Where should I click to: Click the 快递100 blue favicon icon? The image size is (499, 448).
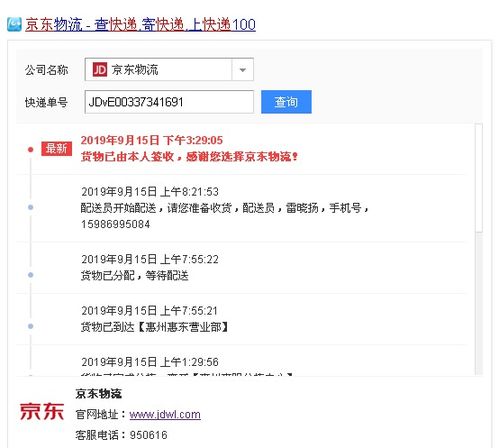pos(14,25)
